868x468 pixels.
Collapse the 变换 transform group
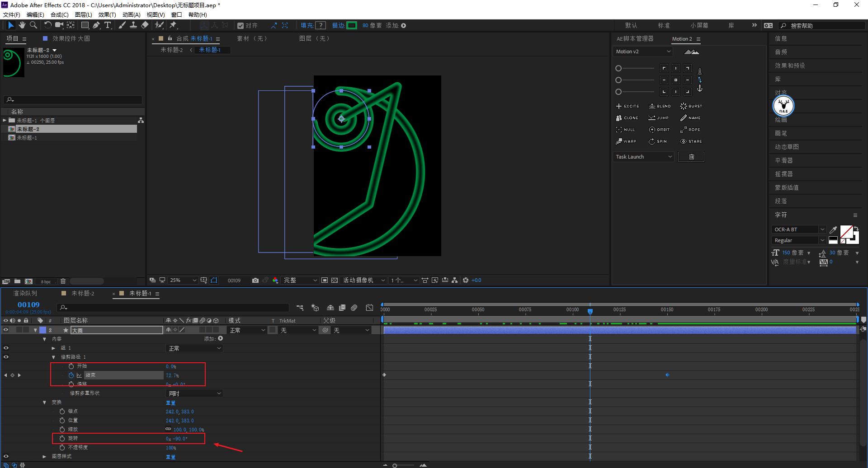pyautogui.click(x=44, y=402)
